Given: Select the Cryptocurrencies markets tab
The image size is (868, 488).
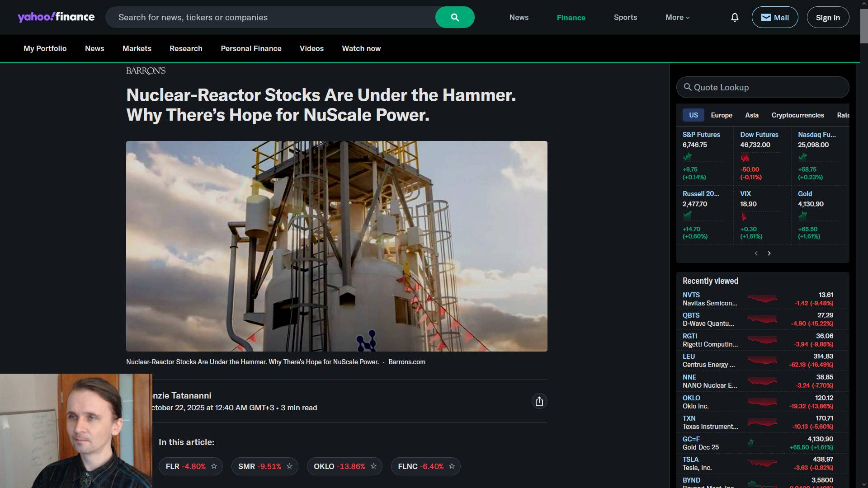Looking at the screenshot, I should point(797,115).
